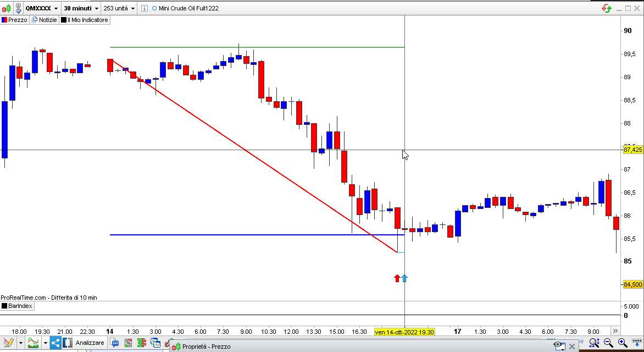
Task: Click the ven 14-ott-2022 19.30 date label
Action: coord(404,332)
